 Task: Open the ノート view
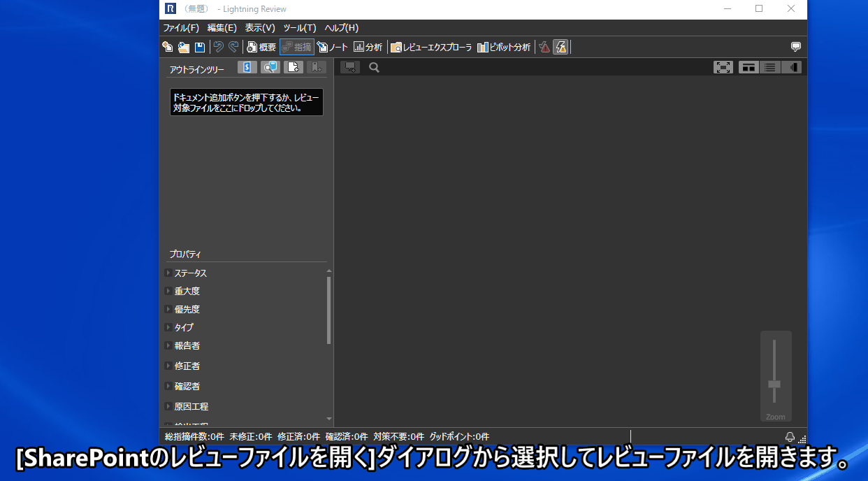333,47
